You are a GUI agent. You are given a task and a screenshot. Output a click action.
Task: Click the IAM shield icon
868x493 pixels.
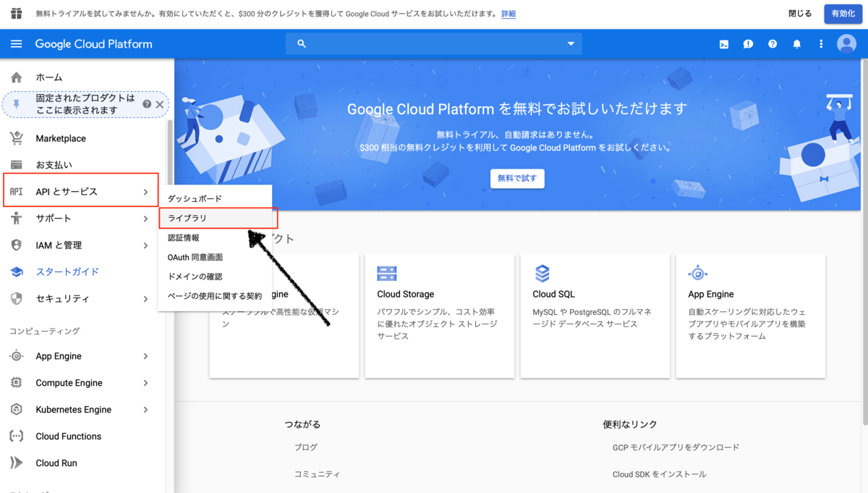point(16,245)
